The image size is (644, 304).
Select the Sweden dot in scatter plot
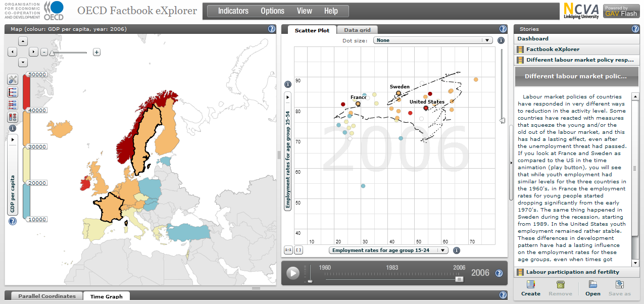[x=398, y=93]
